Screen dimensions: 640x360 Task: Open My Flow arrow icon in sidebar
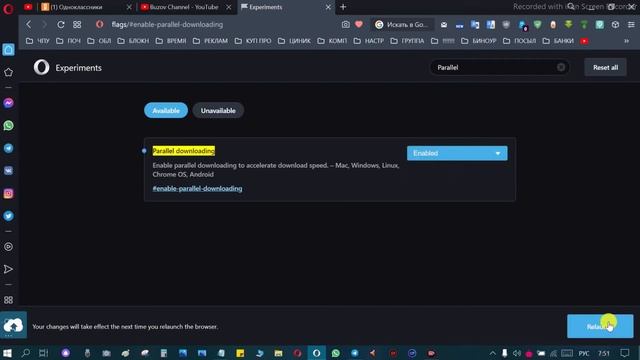click(8, 269)
